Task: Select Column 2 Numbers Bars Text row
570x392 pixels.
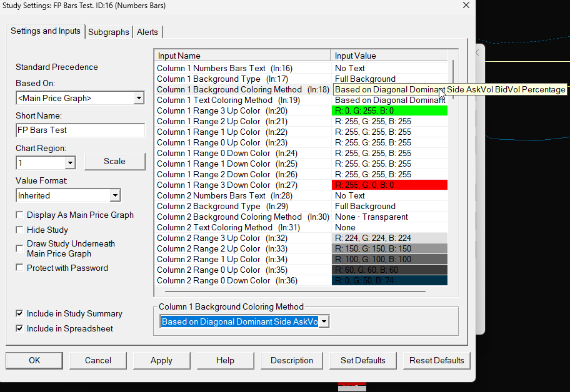Action: pos(302,195)
